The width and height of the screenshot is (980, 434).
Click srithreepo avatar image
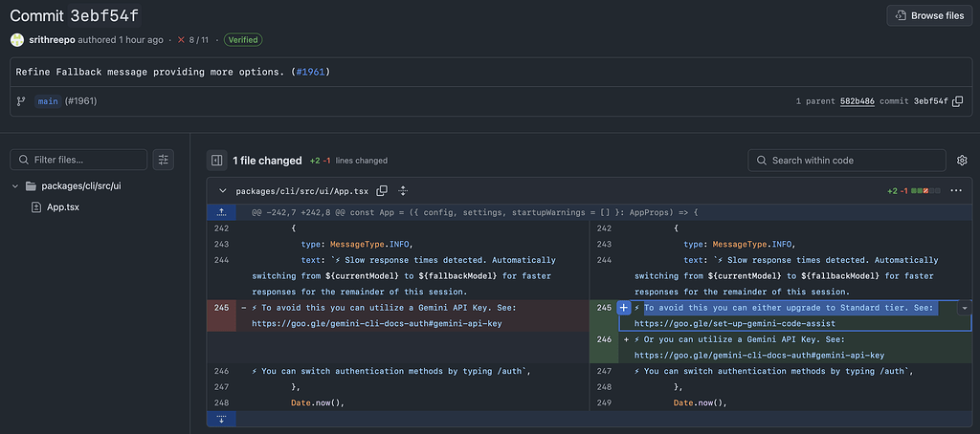(x=17, y=40)
